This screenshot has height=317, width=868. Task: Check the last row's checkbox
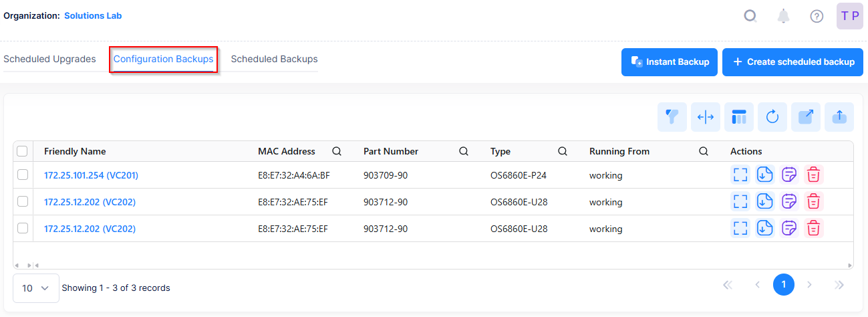coord(23,228)
